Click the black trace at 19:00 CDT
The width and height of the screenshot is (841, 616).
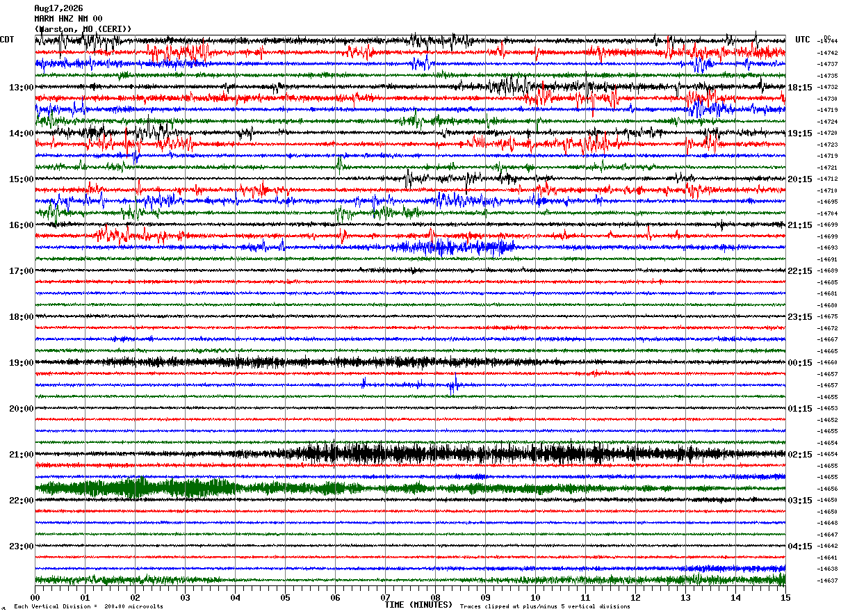410,362
